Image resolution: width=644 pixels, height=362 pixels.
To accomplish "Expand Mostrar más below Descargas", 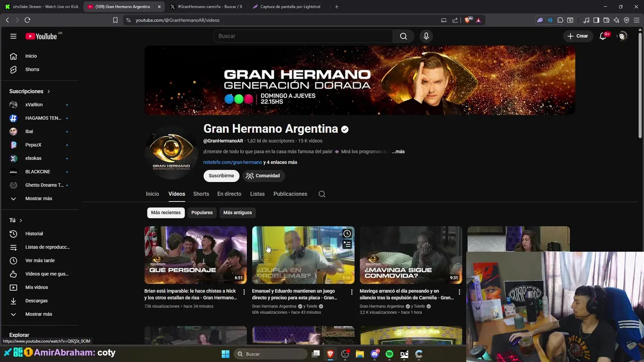I will click(x=39, y=314).
